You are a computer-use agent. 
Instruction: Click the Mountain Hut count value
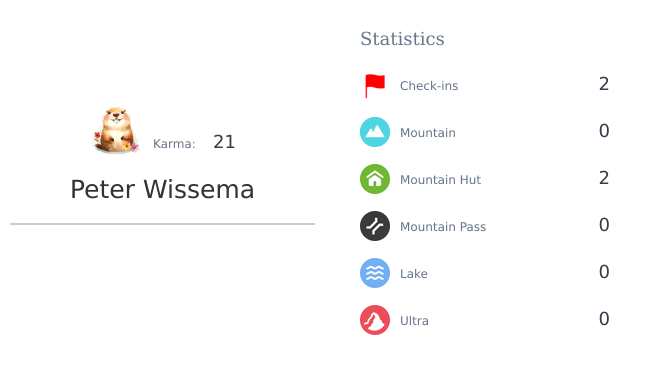click(x=604, y=178)
